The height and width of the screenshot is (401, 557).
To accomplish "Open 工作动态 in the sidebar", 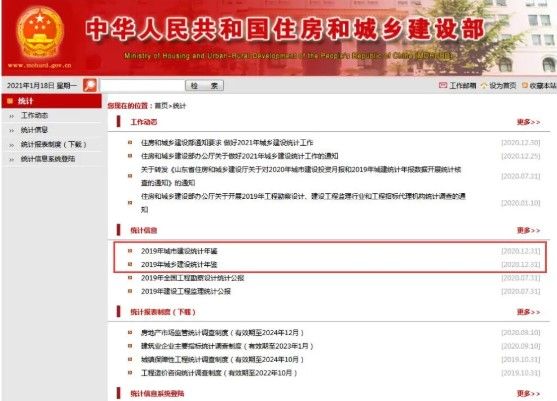I will coord(34,115).
